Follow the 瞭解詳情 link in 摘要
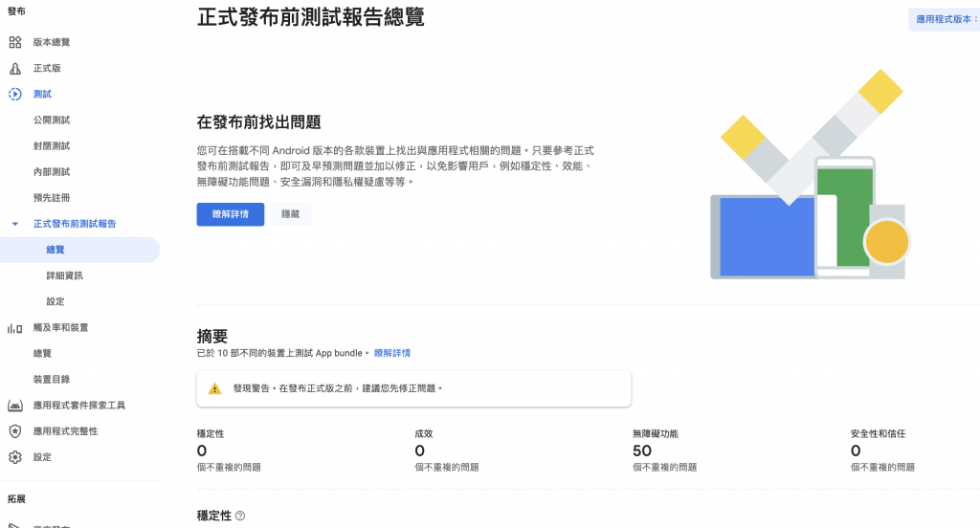Image resolution: width=980 pixels, height=528 pixels. coord(391,353)
